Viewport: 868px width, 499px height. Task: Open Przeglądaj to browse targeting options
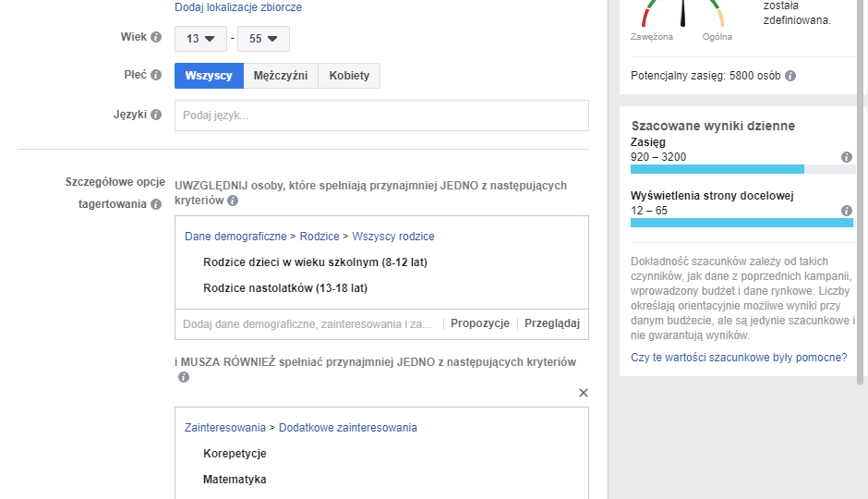click(x=551, y=323)
